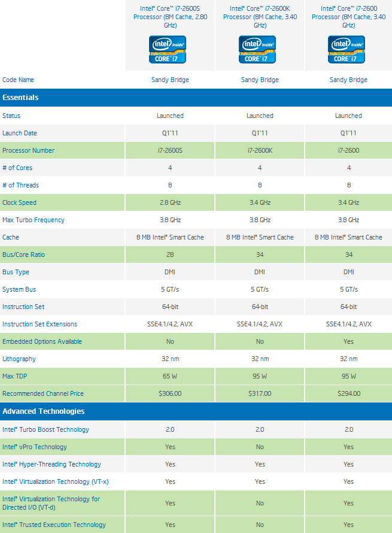Click the i7-2600K Core i7 badge image
This screenshot has height=533, width=392.
pos(257,50)
